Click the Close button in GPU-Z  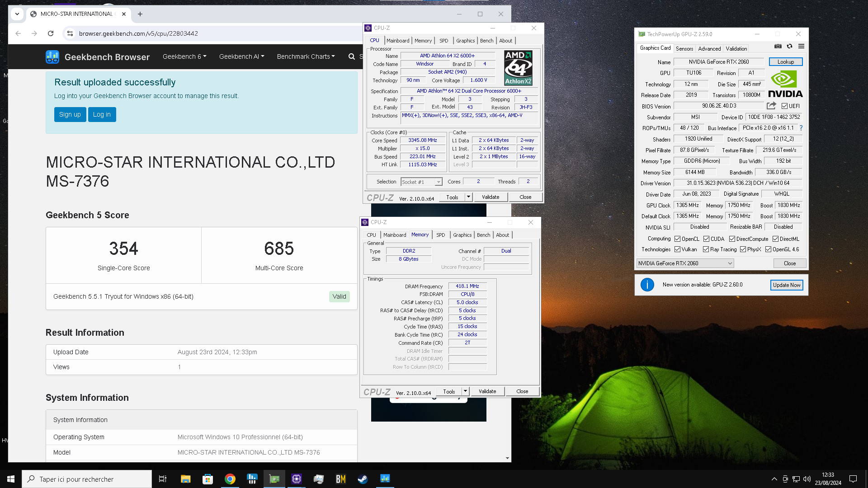(789, 263)
